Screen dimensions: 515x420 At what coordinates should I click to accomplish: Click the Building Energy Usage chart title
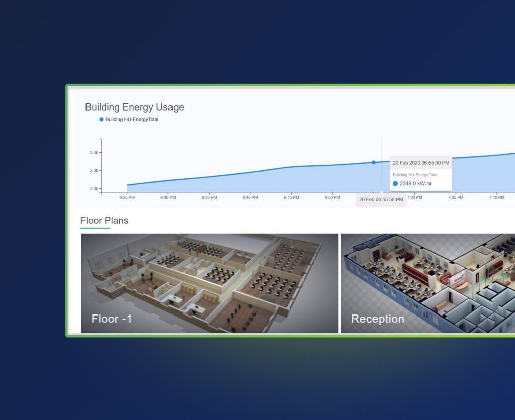[134, 107]
